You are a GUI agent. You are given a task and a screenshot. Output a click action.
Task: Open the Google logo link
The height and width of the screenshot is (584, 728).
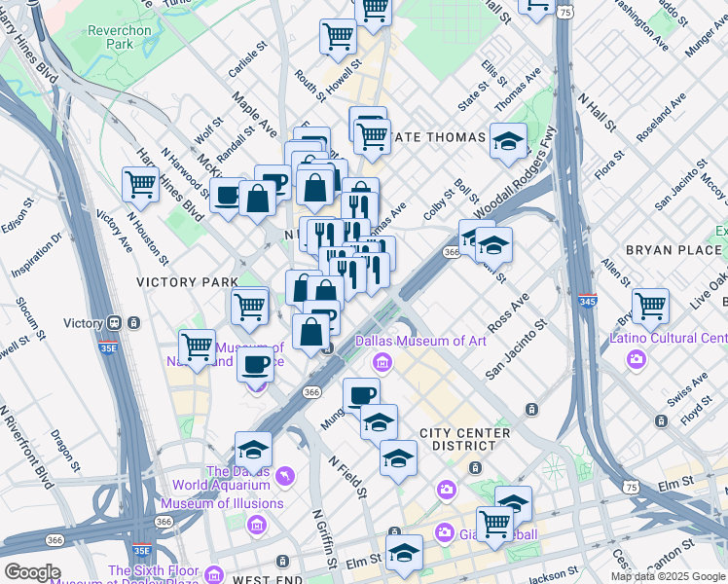pos(32,572)
